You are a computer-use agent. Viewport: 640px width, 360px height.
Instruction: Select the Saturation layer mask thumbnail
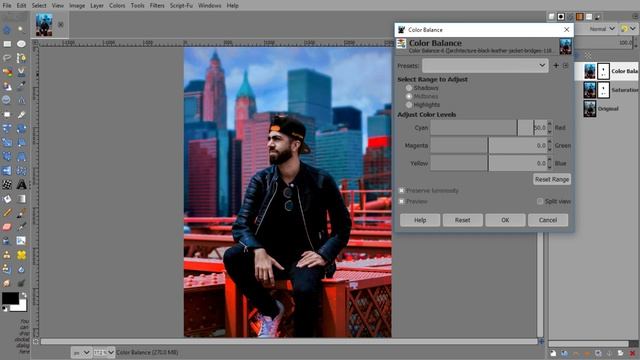tap(603, 90)
